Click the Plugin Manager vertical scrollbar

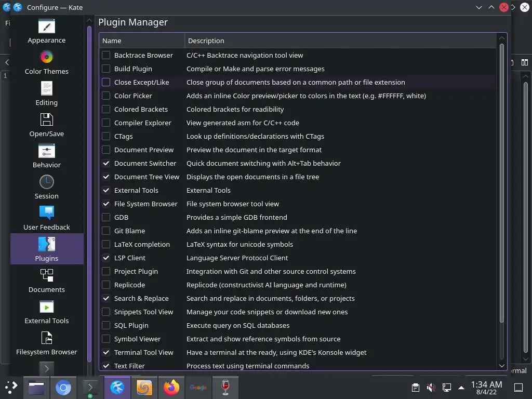coord(502,183)
